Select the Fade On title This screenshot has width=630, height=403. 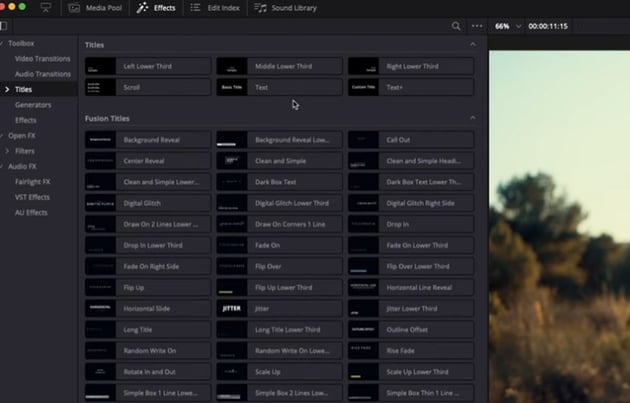coord(279,245)
